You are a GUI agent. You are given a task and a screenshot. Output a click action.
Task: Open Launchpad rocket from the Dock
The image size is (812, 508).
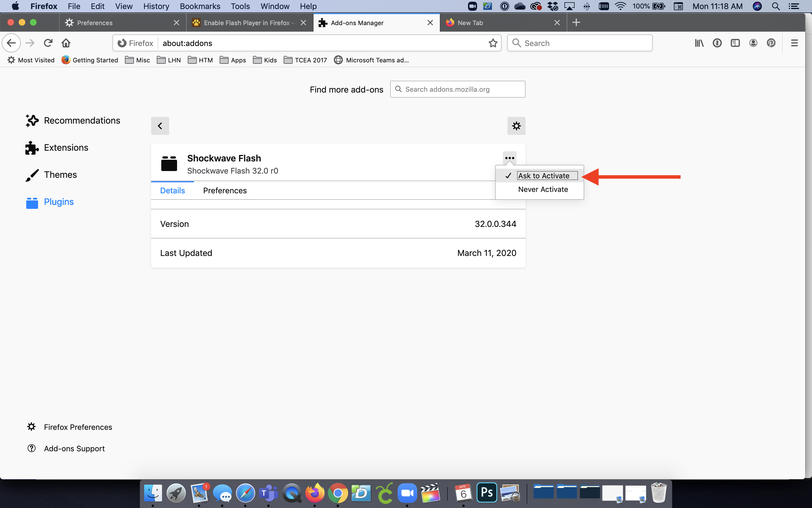coord(176,493)
